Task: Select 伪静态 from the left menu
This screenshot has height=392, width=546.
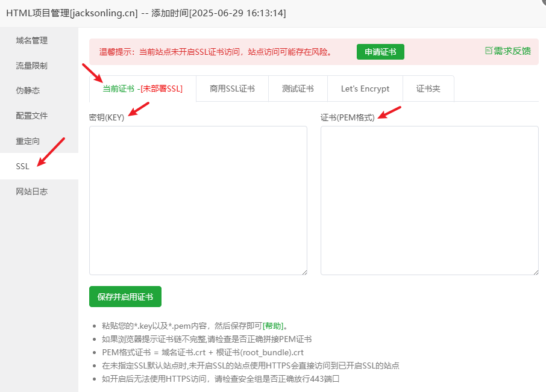Action: (28, 90)
